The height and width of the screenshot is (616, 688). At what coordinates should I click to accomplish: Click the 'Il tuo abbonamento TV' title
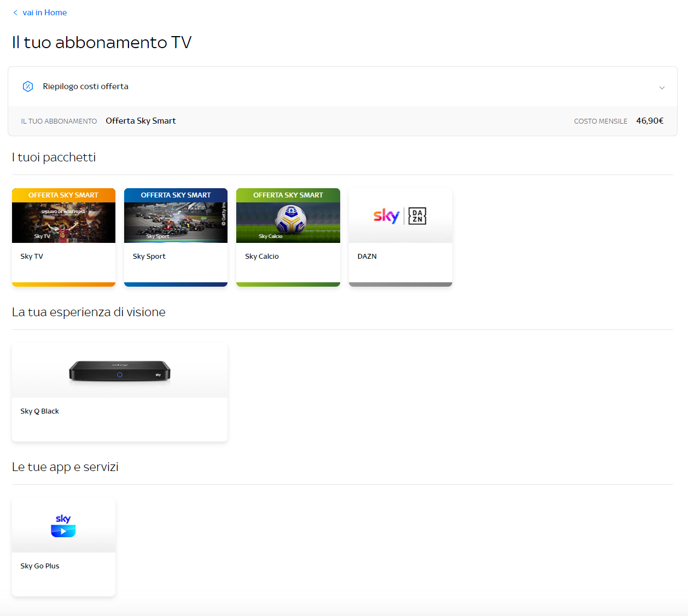[x=102, y=43]
